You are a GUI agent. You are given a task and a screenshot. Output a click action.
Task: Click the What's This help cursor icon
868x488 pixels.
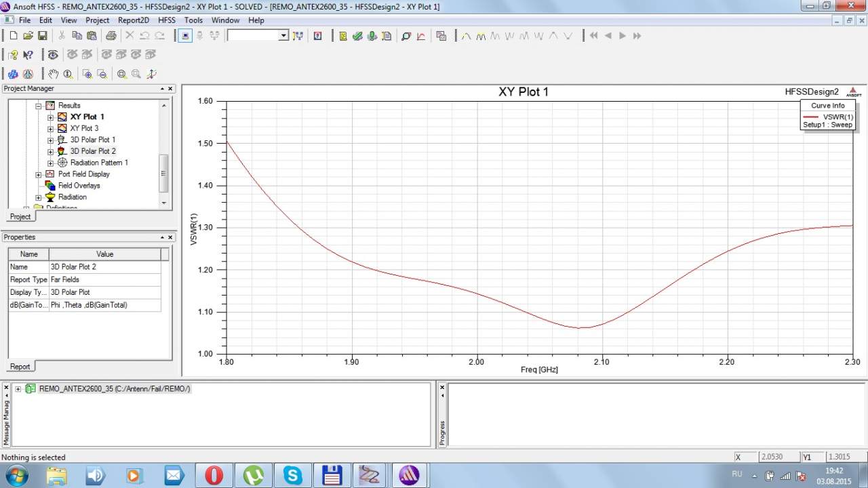click(28, 55)
